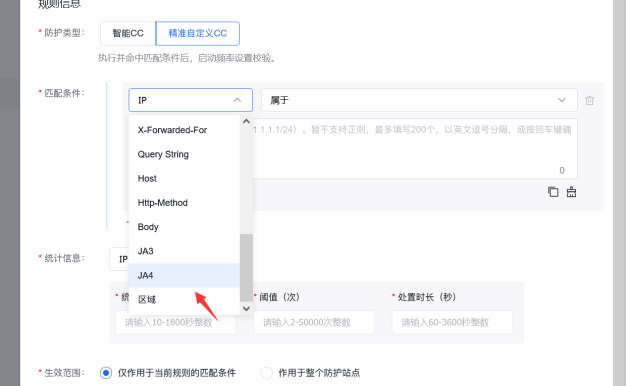Viewport: 626px width, 386px height.
Task: Choose JA4 from the dropdown list
Action: tap(184, 275)
